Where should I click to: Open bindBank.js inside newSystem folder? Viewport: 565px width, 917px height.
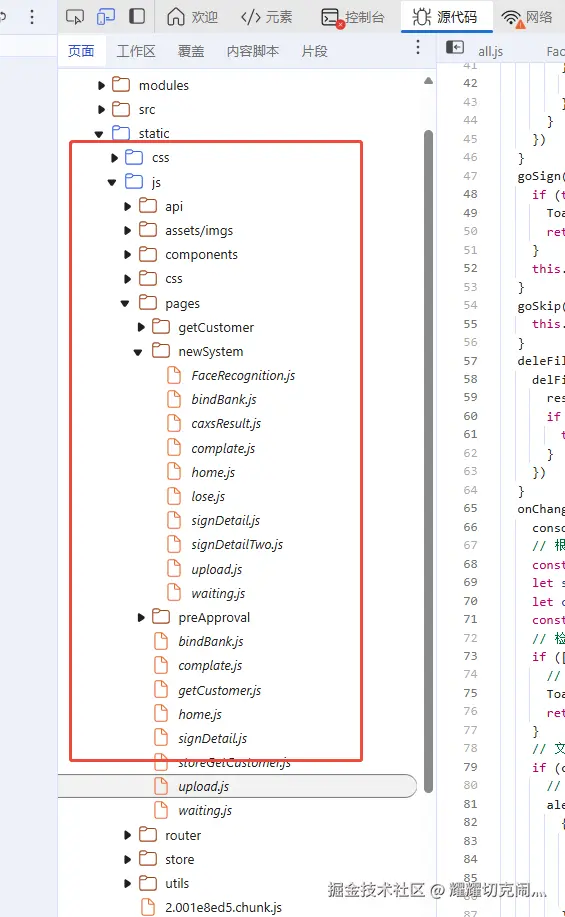[x=224, y=399]
